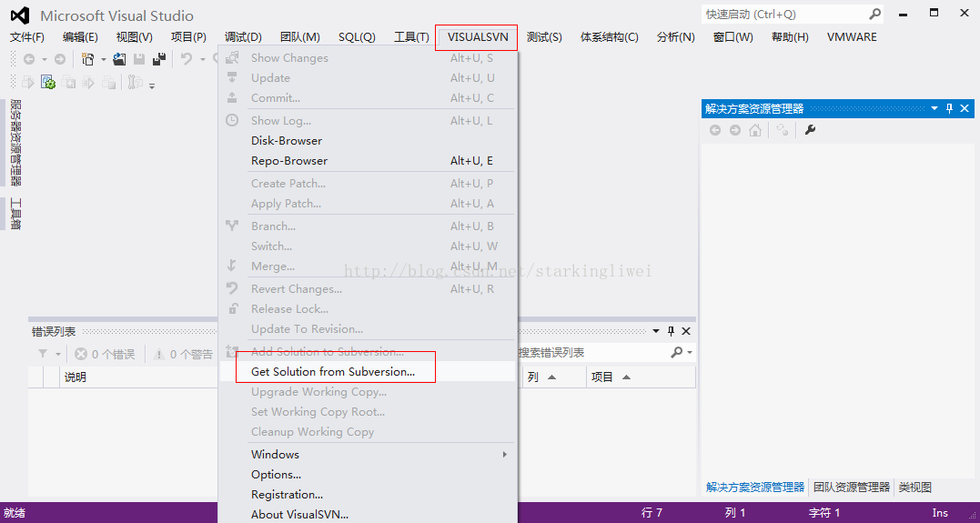Click the Ins status bar indicator
The width and height of the screenshot is (980, 523).
(x=940, y=513)
